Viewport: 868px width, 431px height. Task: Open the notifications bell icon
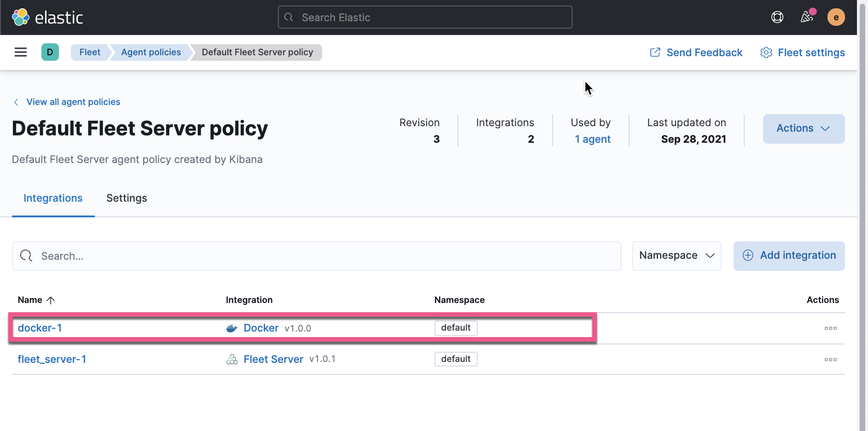tap(807, 17)
